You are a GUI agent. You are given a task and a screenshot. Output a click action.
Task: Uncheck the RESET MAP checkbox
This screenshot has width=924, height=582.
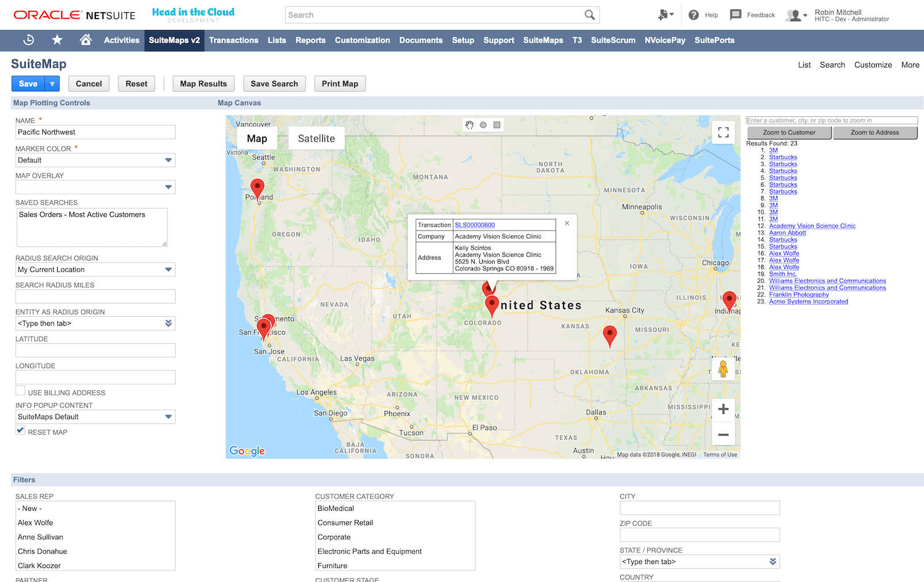click(x=20, y=430)
